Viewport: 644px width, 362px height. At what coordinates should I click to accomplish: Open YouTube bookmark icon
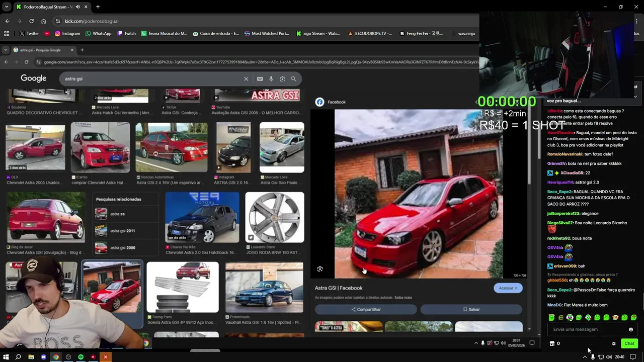(x=47, y=34)
